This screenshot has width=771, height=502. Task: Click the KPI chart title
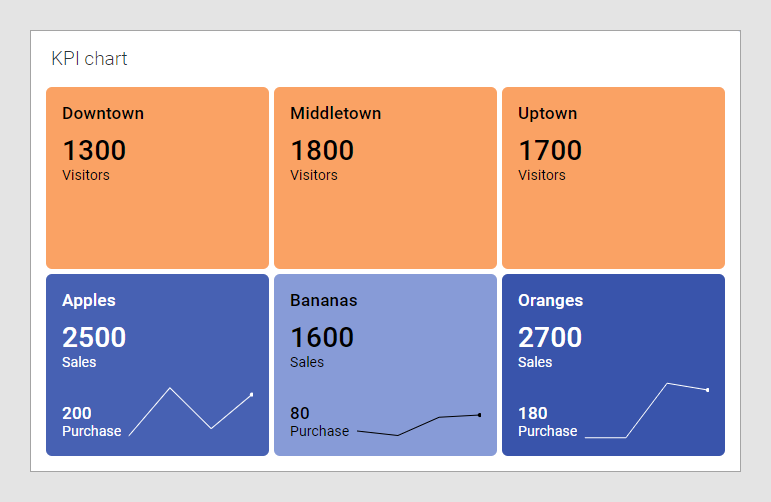[89, 59]
